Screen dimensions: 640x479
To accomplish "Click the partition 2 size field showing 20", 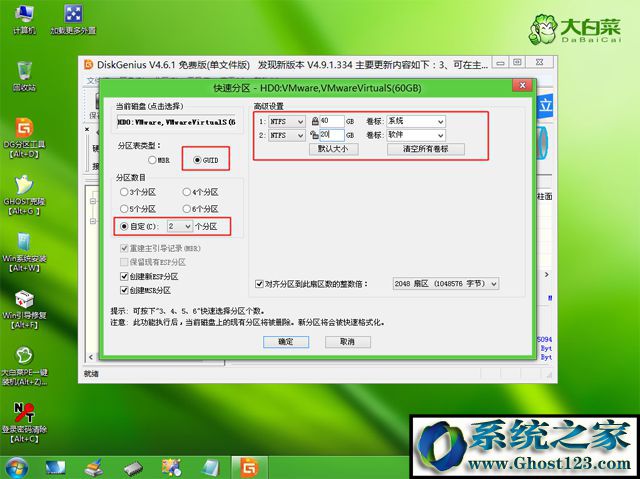I will coord(332,135).
